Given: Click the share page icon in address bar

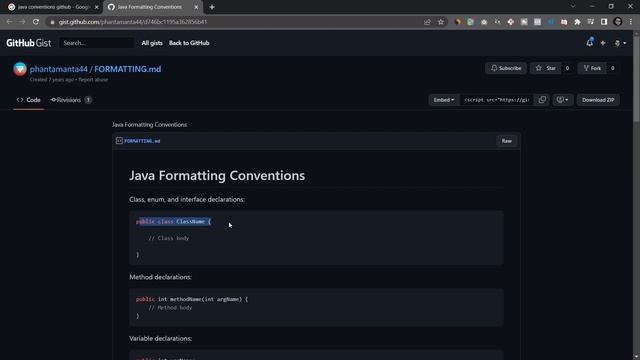Looking at the screenshot, I should (x=427, y=22).
